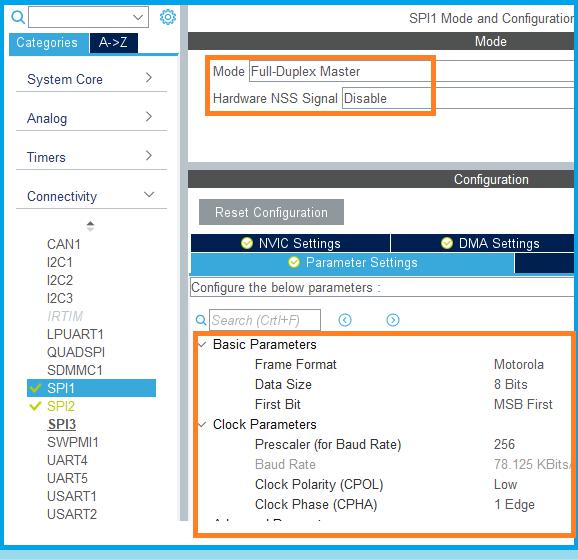Expand the System Core category
This screenshot has width=578, height=559.
click(x=91, y=79)
